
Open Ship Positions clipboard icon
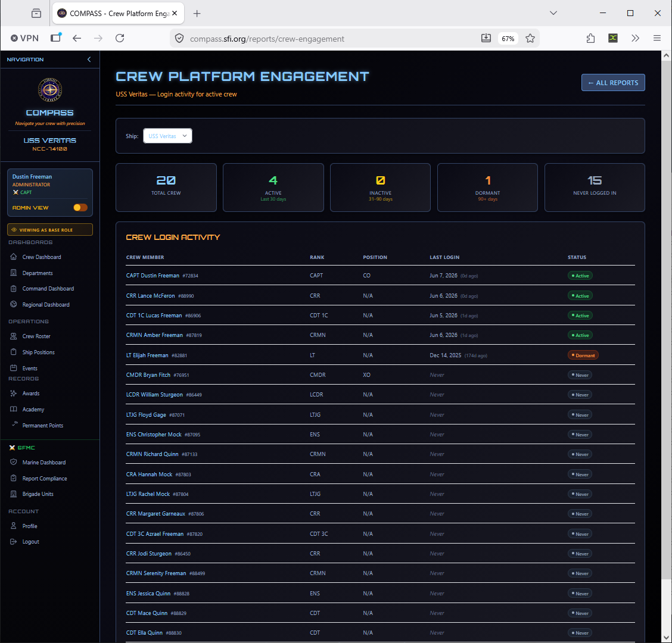click(x=13, y=352)
